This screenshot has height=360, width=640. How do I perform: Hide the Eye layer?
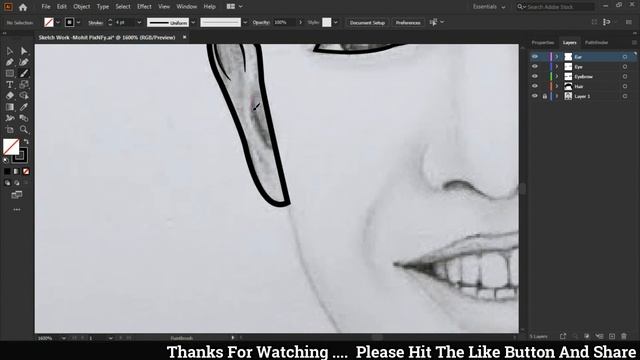point(535,67)
